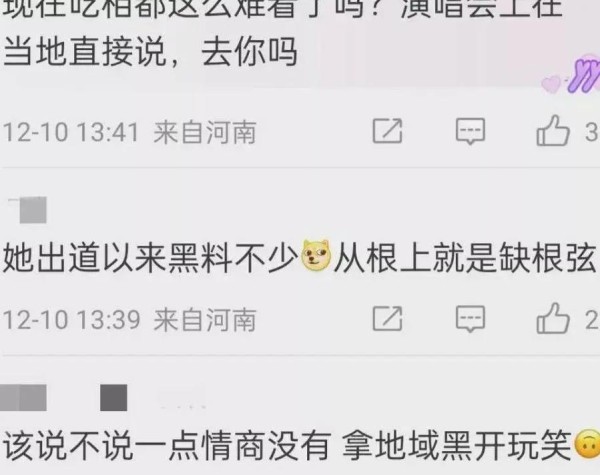The height and width of the screenshot is (475, 600).
Task: Tap 来自河南 beside the 13:39 time
Action: [x=205, y=320]
